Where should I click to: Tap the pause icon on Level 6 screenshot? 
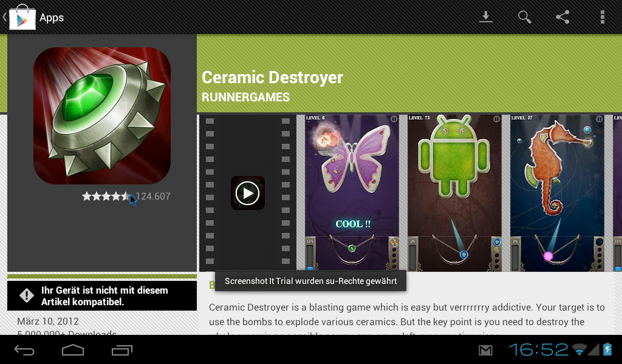coord(394,119)
